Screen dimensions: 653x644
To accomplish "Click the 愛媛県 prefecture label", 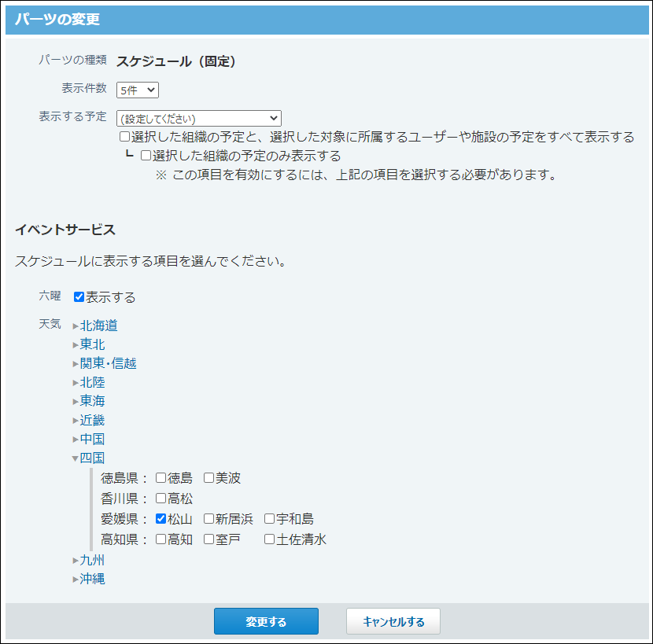I will tap(120, 519).
